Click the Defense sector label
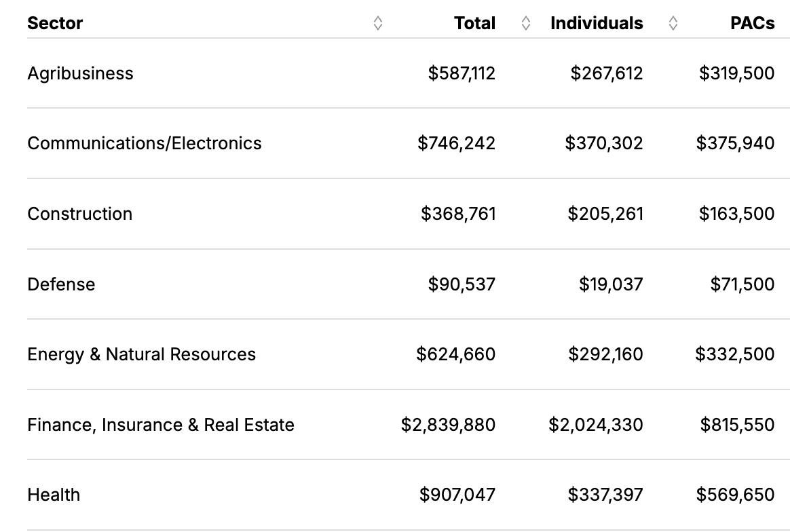 point(61,284)
